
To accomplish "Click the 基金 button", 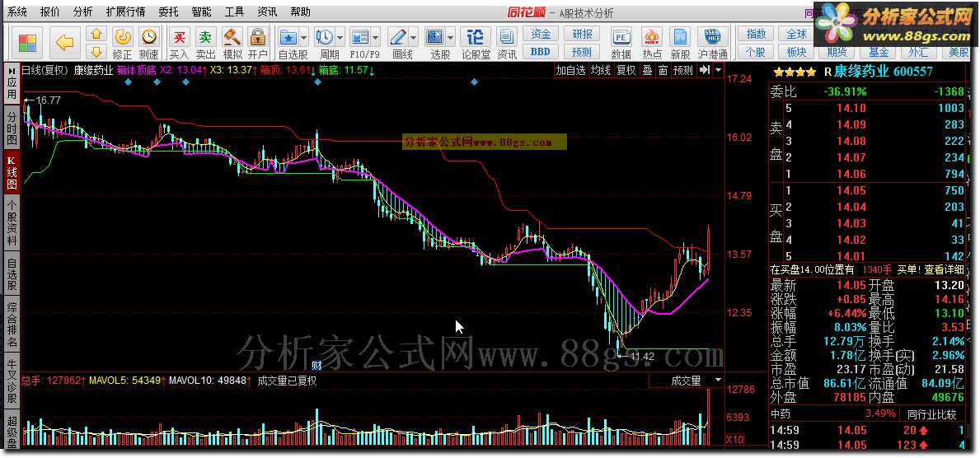I will point(878,52).
